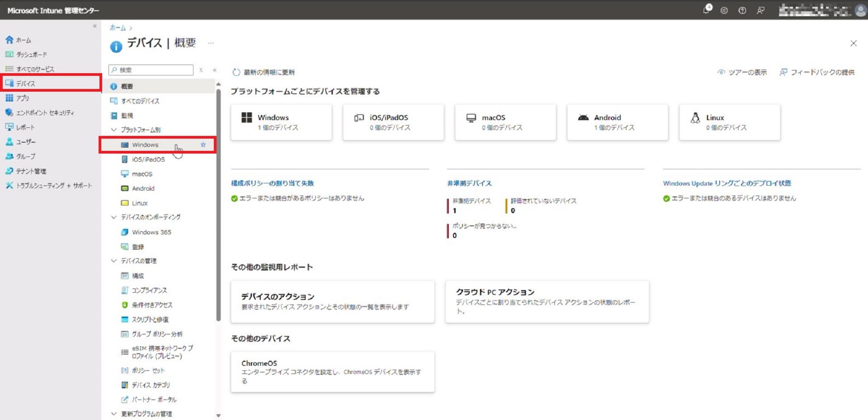Collapse the デバイスのオンボーディング section
The height and width of the screenshot is (420, 868).
[x=114, y=217]
